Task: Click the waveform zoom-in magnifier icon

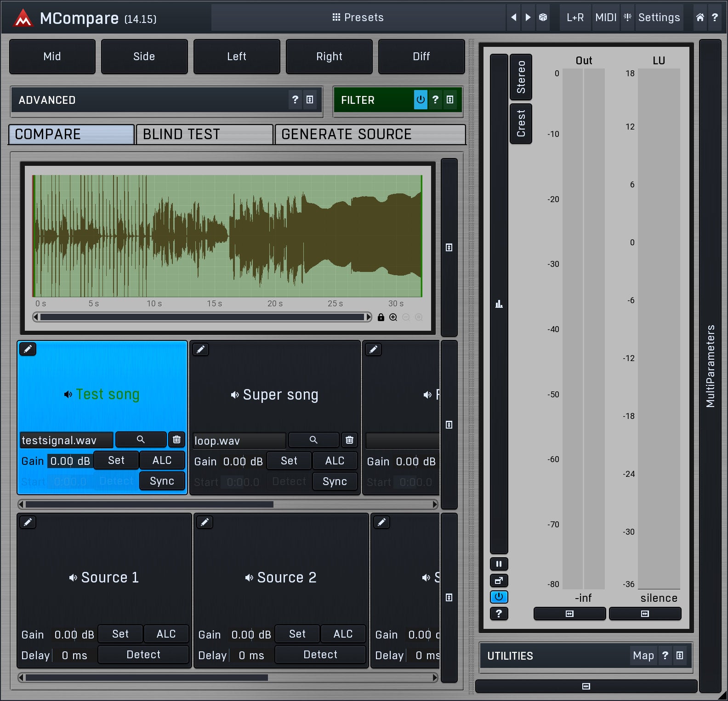Action: pyautogui.click(x=393, y=317)
